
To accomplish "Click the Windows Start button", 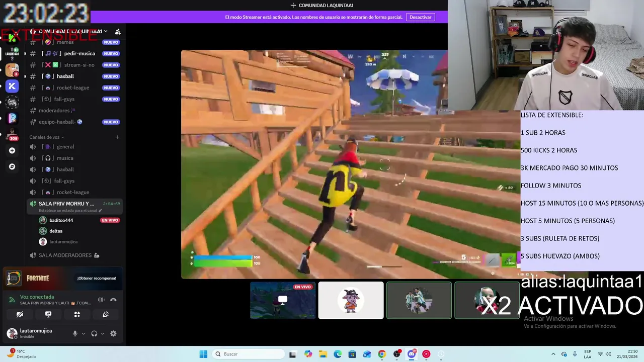I will pyautogui.click(x=203, y=354).
